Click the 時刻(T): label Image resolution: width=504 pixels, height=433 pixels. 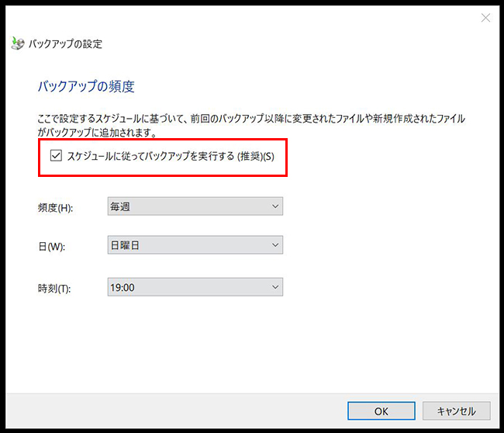point(54,288)
